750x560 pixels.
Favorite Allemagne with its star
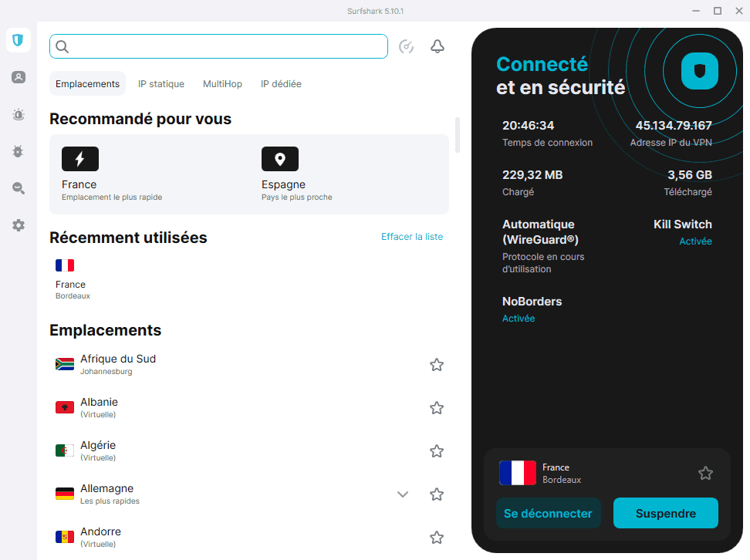(436, 494)
